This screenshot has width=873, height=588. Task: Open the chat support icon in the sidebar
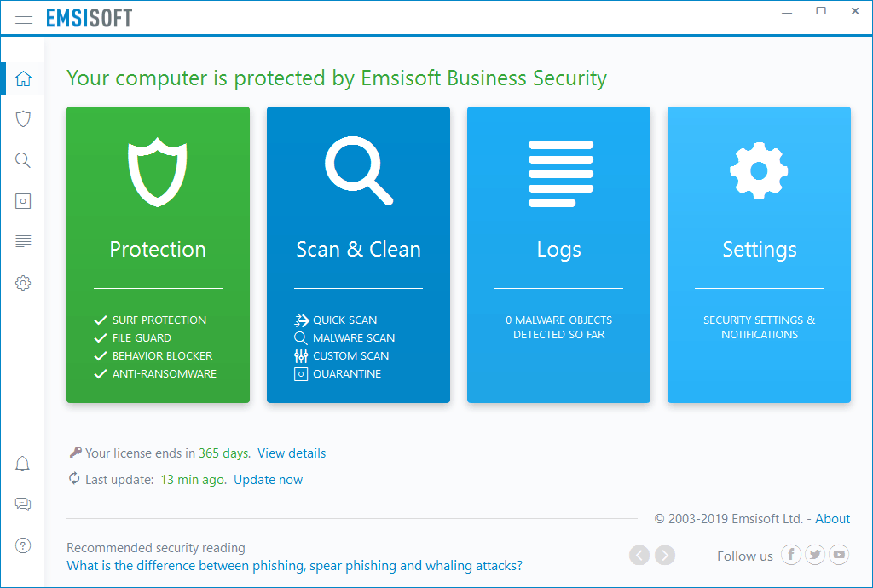pos(23,504)
